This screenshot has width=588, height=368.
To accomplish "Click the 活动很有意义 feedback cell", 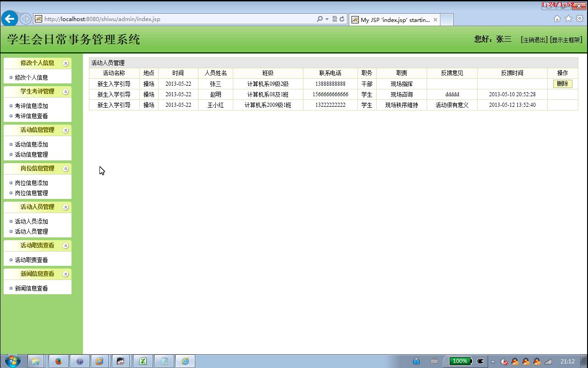I will pos(452,105).
